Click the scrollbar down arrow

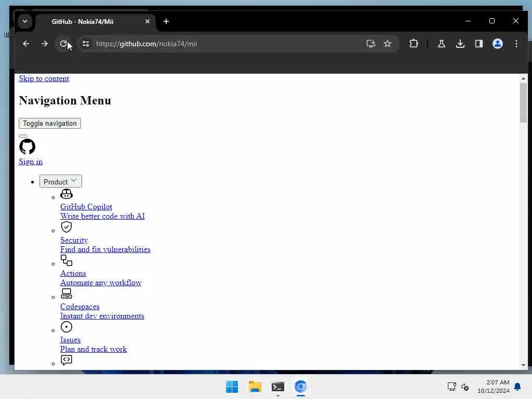523,365
